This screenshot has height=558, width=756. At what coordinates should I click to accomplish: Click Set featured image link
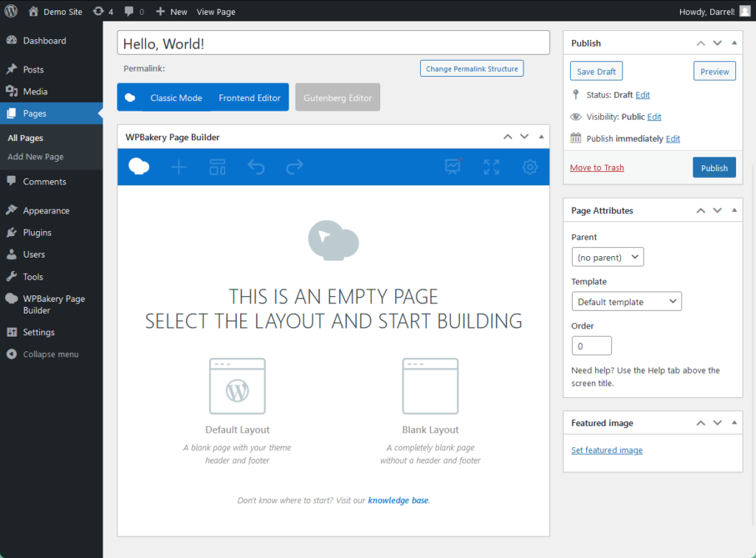(x=607, y=450)
